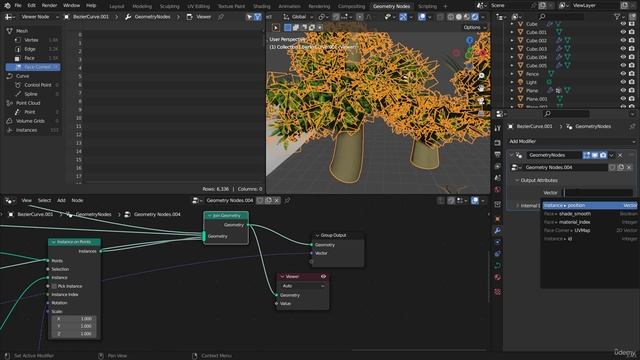Screen dimensions: 640x360
Task: Click the pin icon in spreadsheet header
Action: [221, 17]
